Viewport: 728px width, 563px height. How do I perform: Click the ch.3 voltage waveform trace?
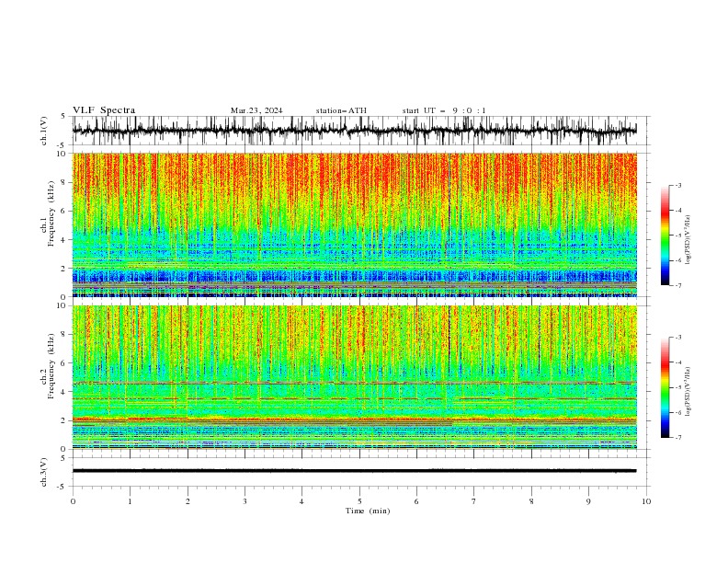click(x=354, y=471)
